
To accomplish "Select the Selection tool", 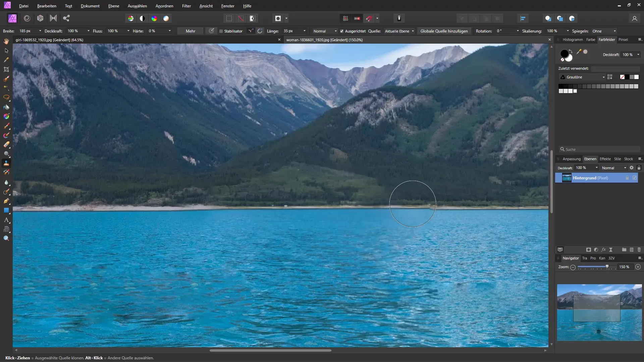I will [6, 50].
